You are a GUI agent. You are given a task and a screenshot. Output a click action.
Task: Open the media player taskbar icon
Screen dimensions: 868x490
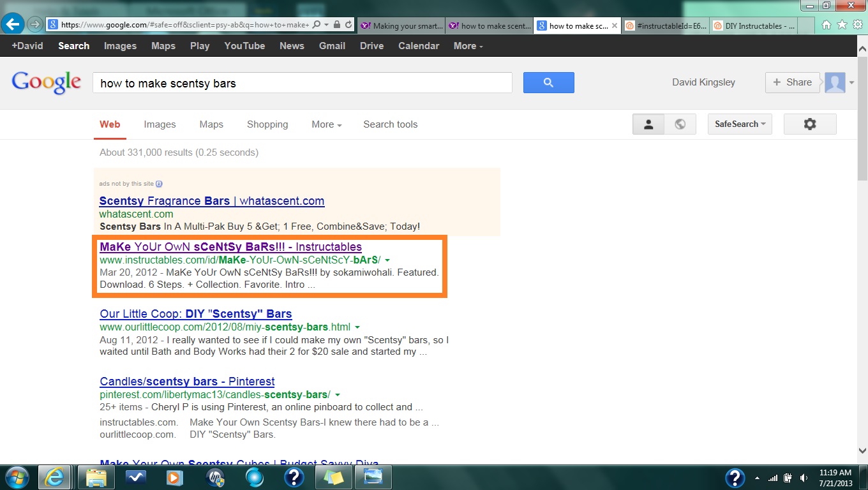click(174, 477)
